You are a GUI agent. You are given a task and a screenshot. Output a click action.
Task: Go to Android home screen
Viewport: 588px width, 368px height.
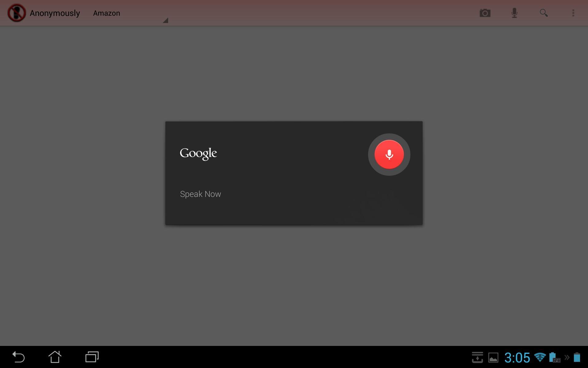[x=55, y=357]
